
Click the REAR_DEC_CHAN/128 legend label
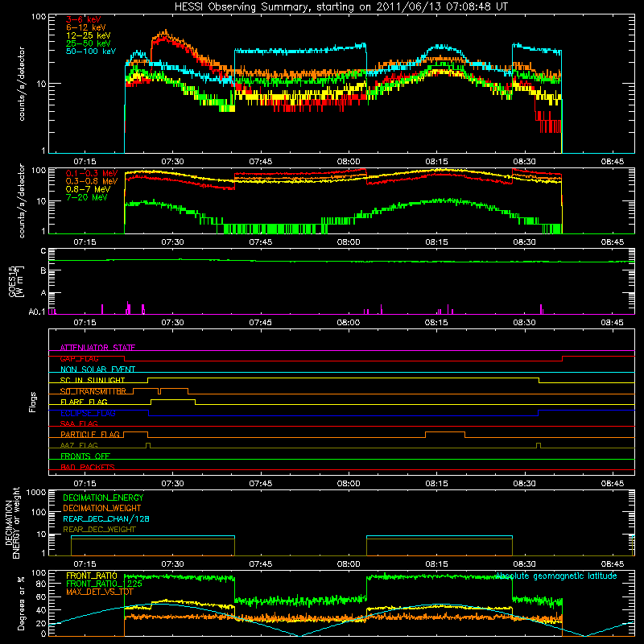tap(106, 518)
